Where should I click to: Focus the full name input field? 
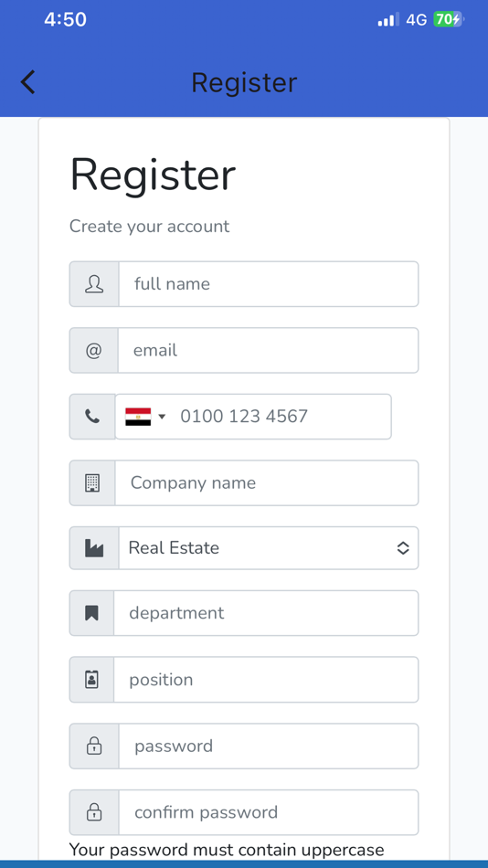click(x=269, y=284)
